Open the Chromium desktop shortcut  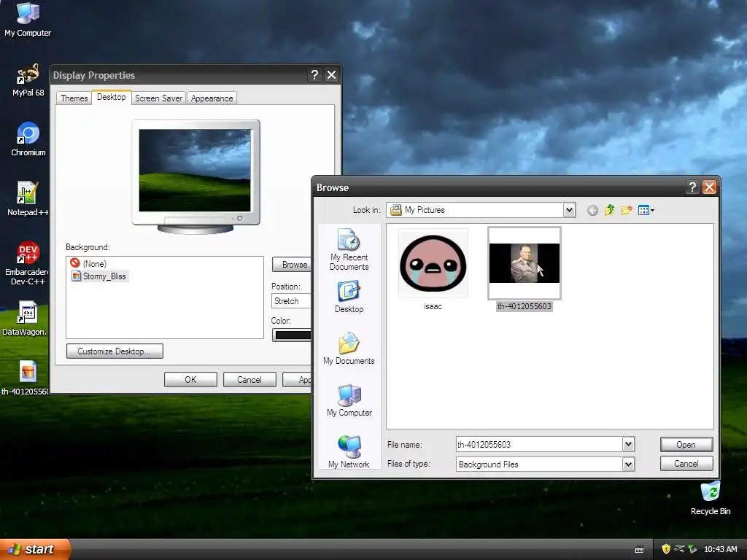click(x=28, y=139)
